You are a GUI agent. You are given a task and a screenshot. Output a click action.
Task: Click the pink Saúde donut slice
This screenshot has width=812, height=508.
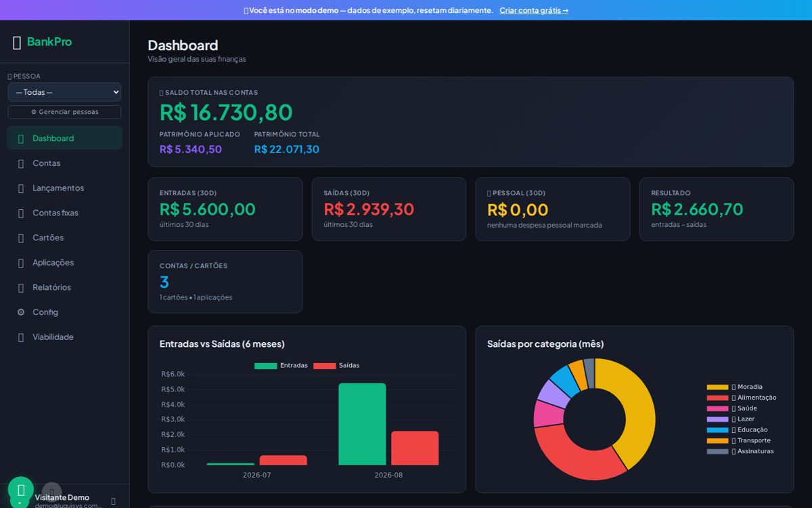coord(548,414)
